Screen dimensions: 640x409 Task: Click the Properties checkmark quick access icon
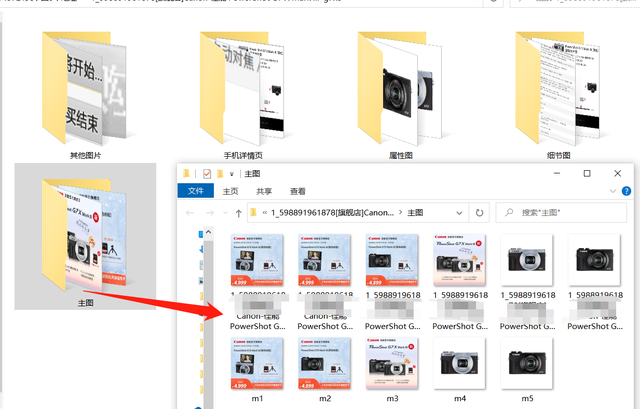coord(206,174)
